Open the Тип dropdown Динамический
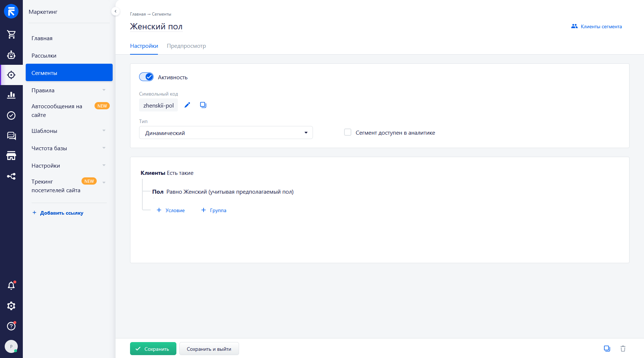The width and height of the screenshot is (644, 358). pyautogui.click(x=226, y=132)
